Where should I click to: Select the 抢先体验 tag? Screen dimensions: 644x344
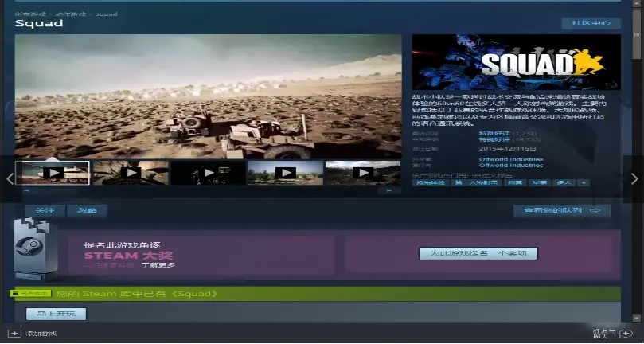pos(431,182)
